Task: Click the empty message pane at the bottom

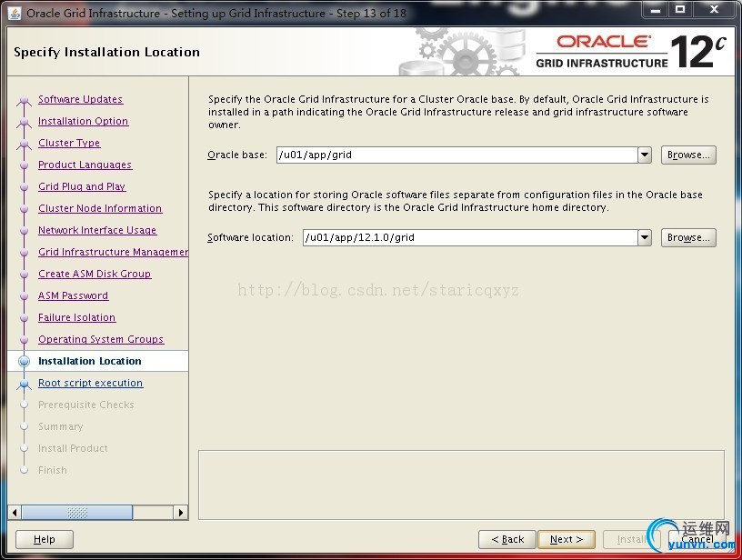Action: coord(461,485)
